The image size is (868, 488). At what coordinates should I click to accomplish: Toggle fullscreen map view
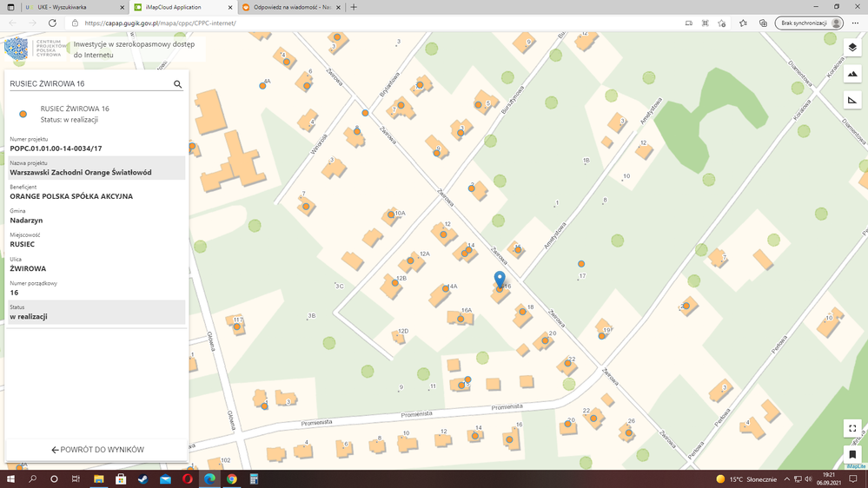tap(851, 428)
